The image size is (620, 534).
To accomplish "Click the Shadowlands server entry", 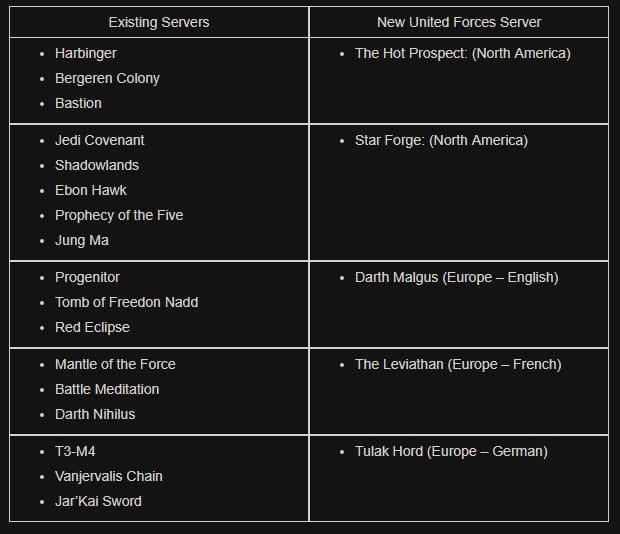I will [x=96, y=165].
